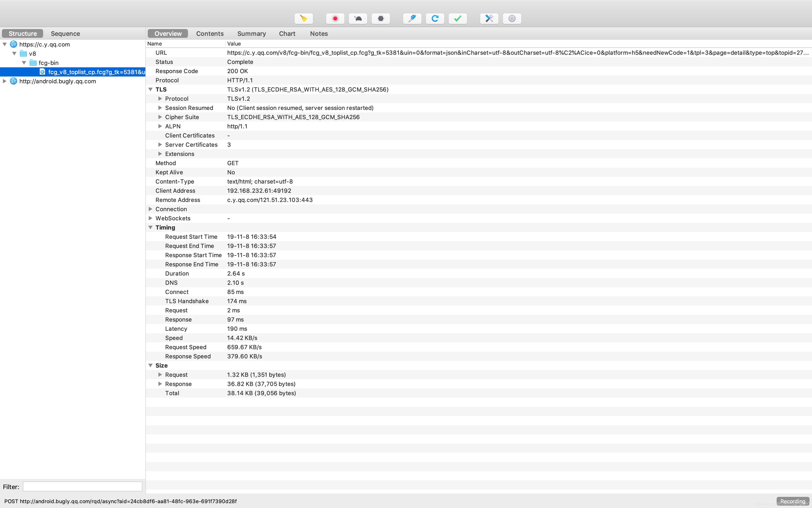This screenshot has width=812, height=508.
Task: Open the gear settings icon
Action: (512, 18)
